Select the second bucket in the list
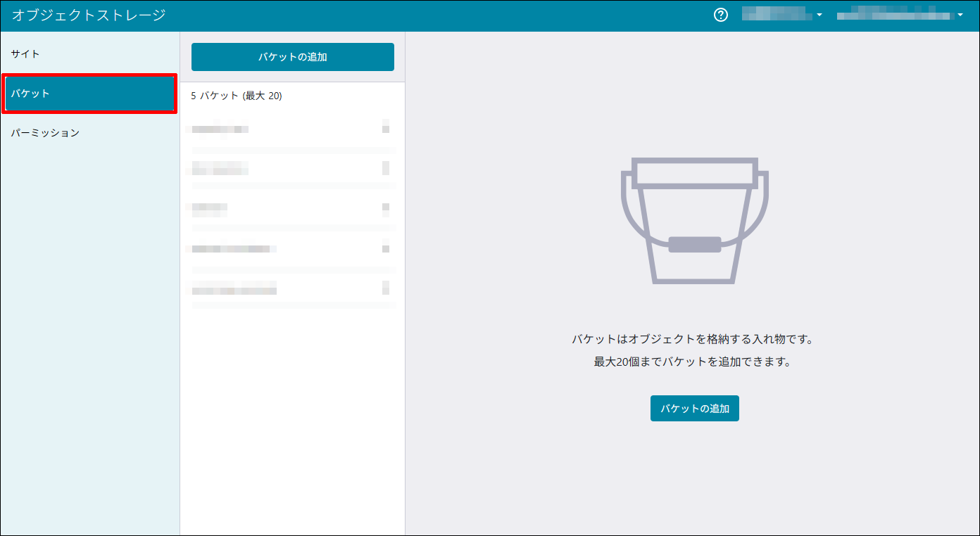This screenshot has width=980, height=536. (x=220, y=169)
